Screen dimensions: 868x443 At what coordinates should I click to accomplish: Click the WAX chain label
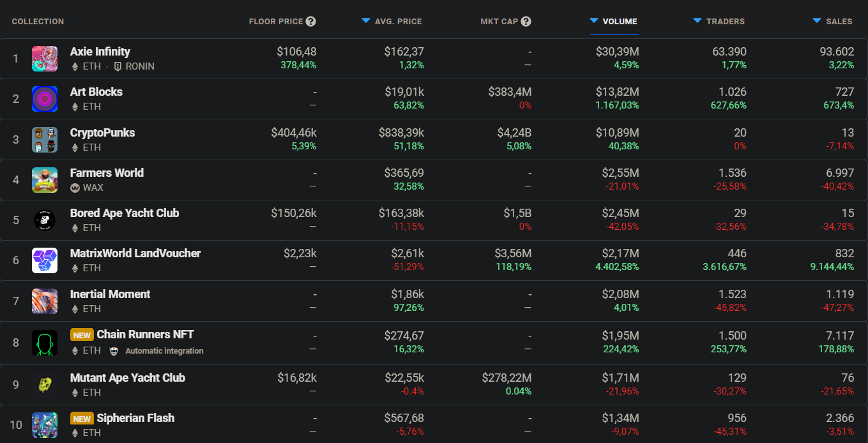(93, 188)
